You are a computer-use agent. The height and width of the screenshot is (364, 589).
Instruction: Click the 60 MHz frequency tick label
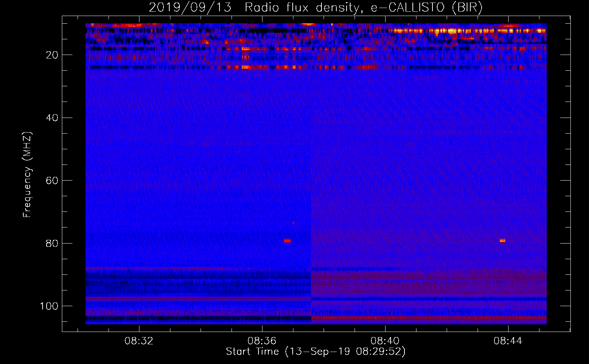[x=52, y=181]
